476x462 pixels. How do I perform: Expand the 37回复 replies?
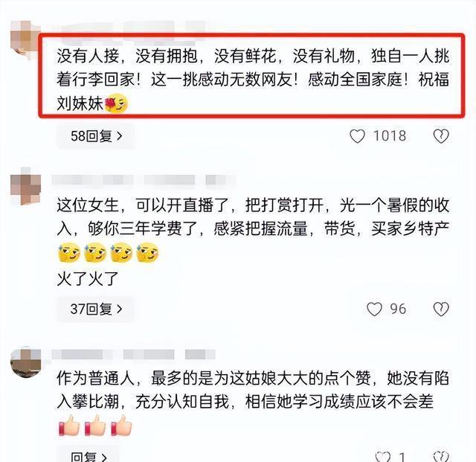pyautogui.click(x=96, y=309)
